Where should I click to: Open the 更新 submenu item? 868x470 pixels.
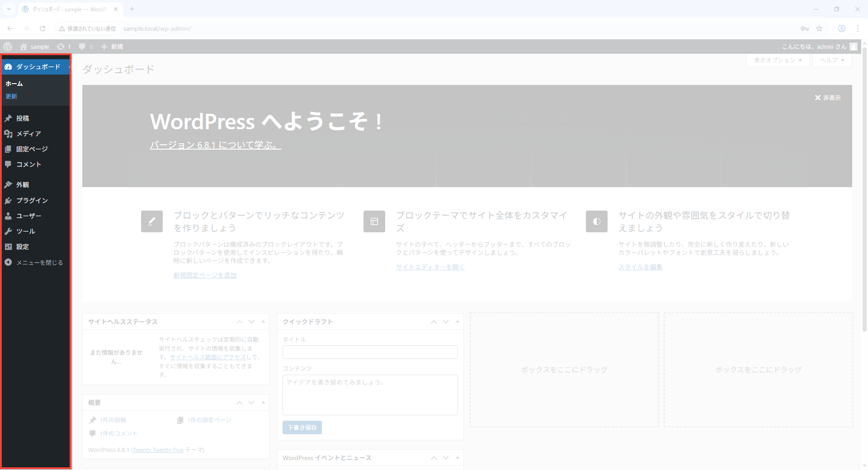[x=11, y=97]
